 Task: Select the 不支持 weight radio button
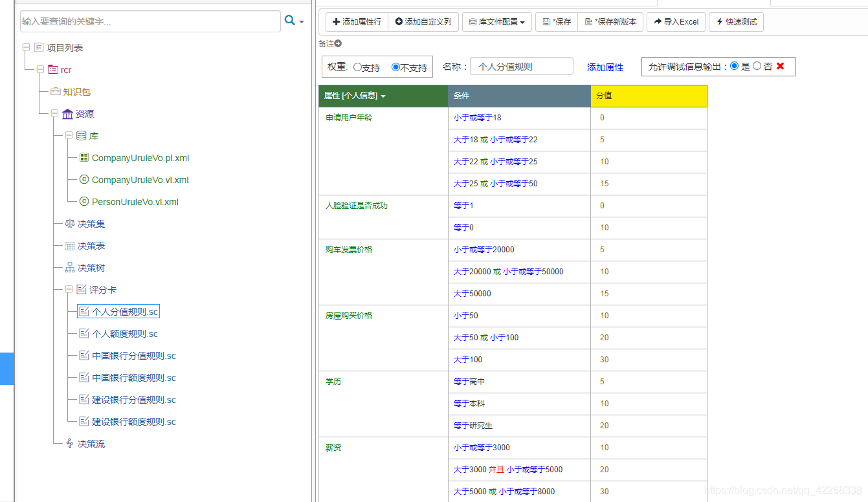(396, 67)
